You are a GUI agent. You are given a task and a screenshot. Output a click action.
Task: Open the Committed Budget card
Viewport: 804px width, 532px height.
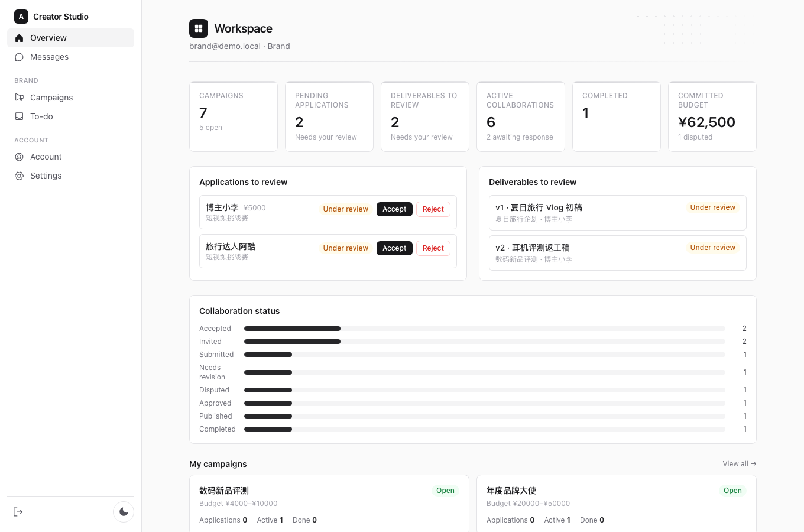(712, 116)
